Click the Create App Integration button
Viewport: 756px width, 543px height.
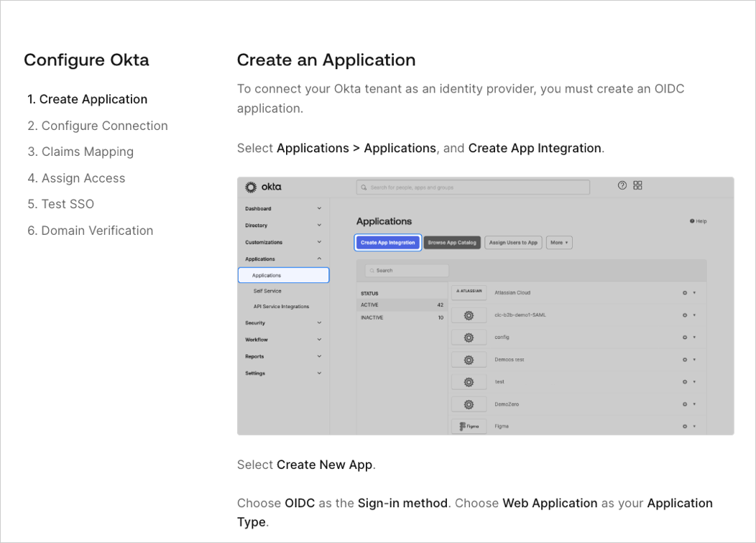click(387, 243)
